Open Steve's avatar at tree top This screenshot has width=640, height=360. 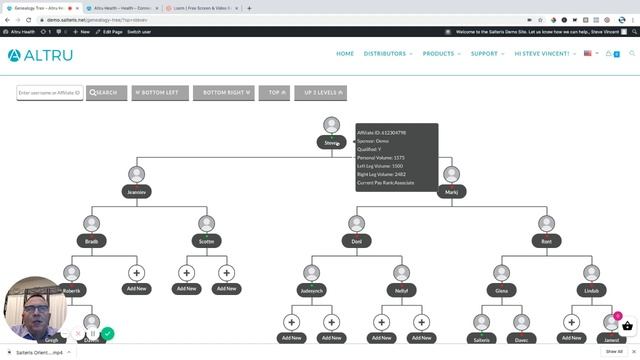331,125
